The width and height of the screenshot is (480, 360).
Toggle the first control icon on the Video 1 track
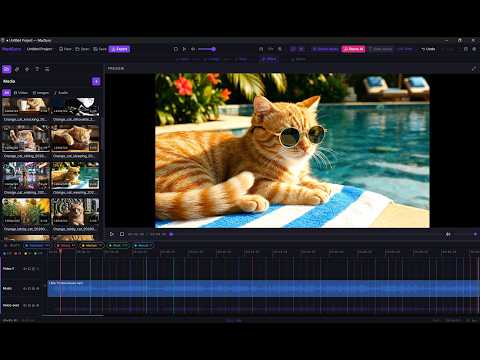pos(25,269)
